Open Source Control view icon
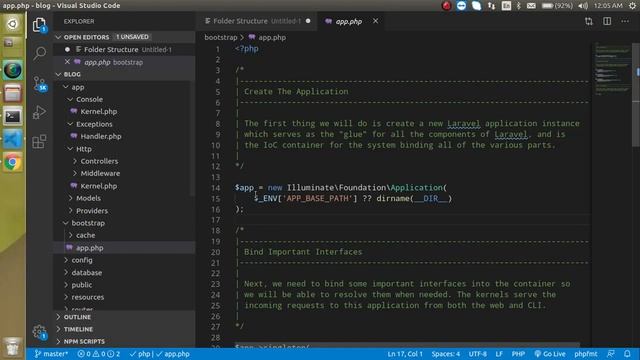 40,84
